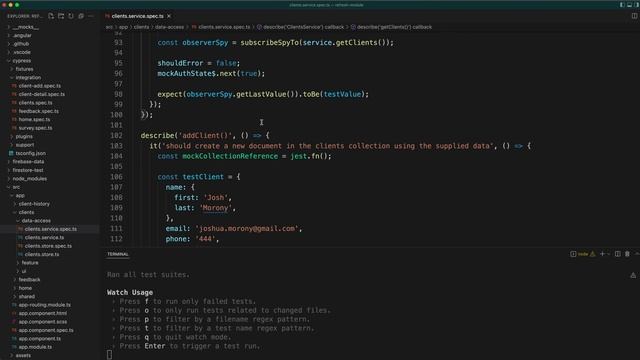Expand the .angular folder
Screen dimensions: 640x360
(22, 36)
